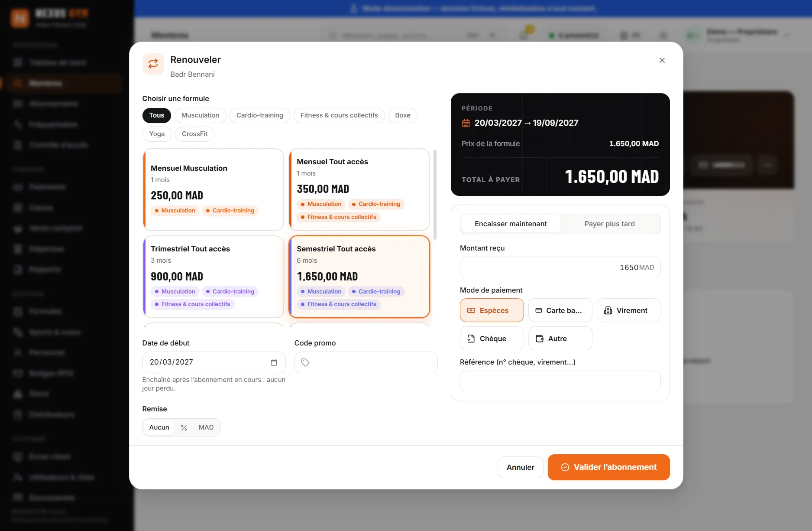Filter formulas by Cardio-training
The height and width of the screenshot is (531, 812).
260,115
